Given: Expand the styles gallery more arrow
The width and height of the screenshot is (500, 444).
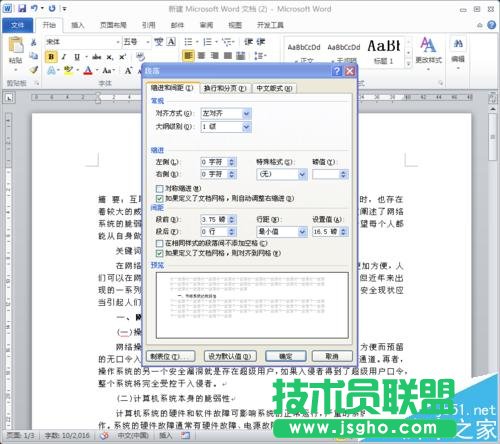Looking at the screenshot, I should point(408,63).
